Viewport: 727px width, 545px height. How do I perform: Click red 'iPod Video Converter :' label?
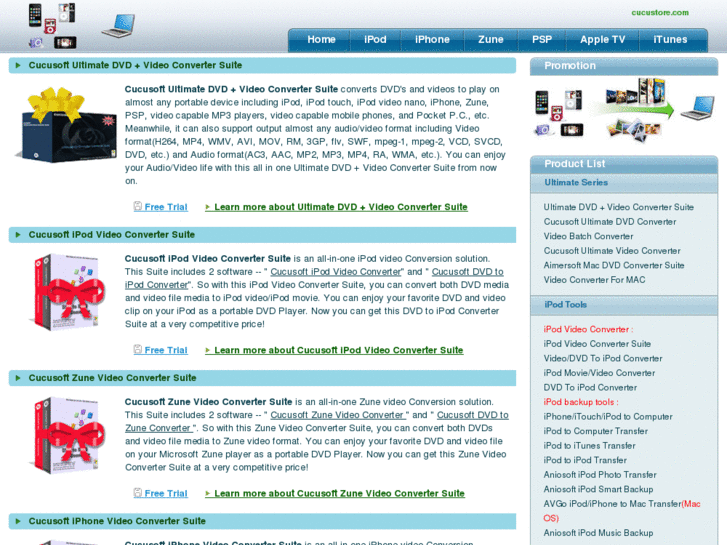(x=588, y=329)
